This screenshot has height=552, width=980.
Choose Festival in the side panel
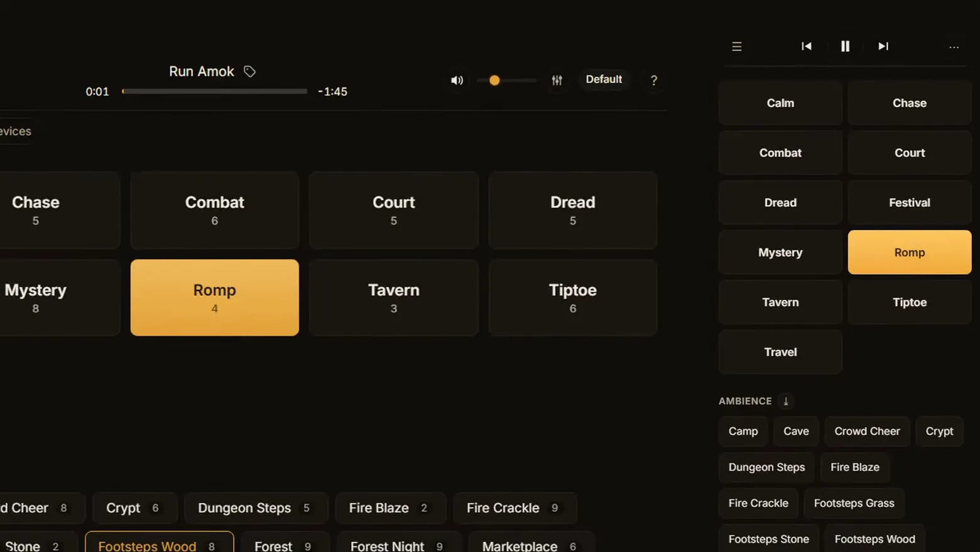pyautogui.click(x=909, y=202)
